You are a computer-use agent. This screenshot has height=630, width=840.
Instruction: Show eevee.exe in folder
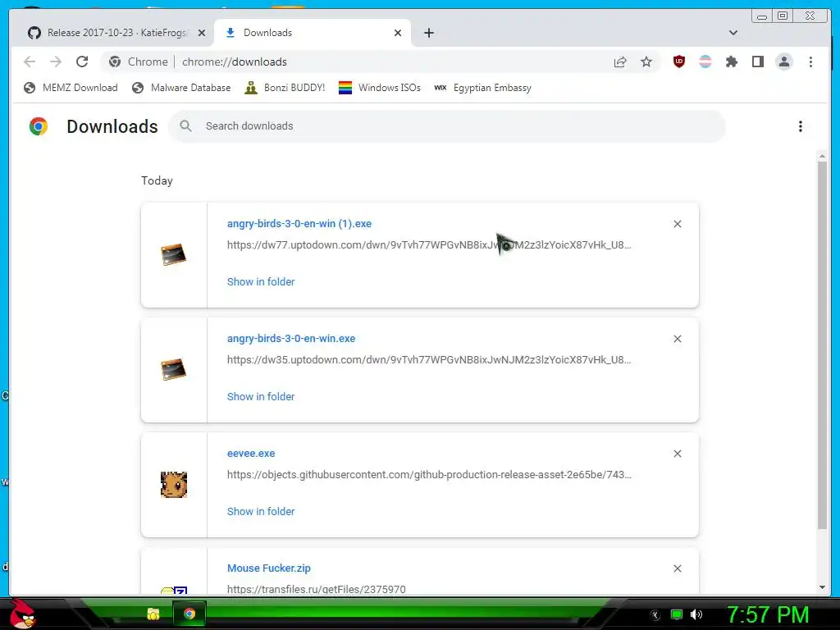point(261,512)
